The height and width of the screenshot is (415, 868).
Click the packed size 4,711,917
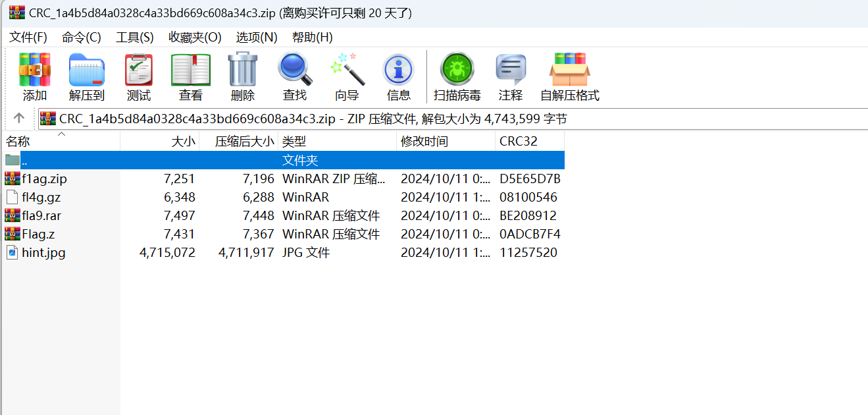[x=246, y=252]
